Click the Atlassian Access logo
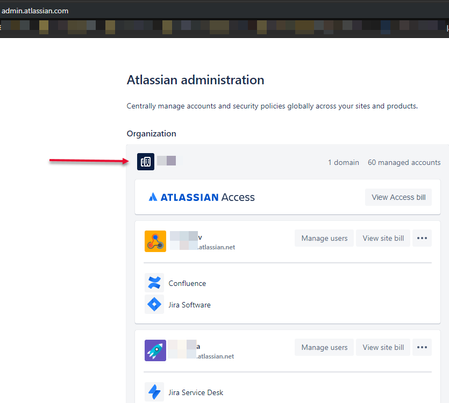This screenshot has height=403, width=449. [x=202, y=197]
